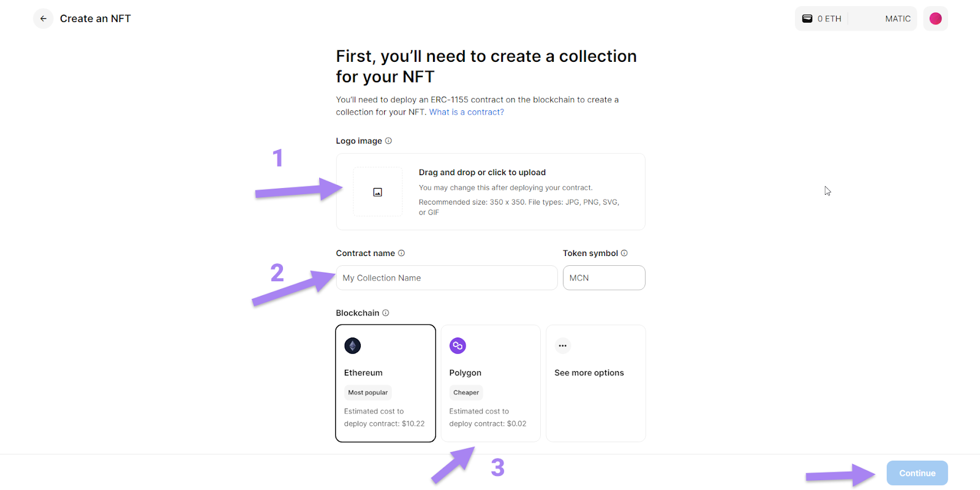The image size is (980, 490).
Task: Click the back arrow icon
Action: pyautogui.click(x=43, y=18)
